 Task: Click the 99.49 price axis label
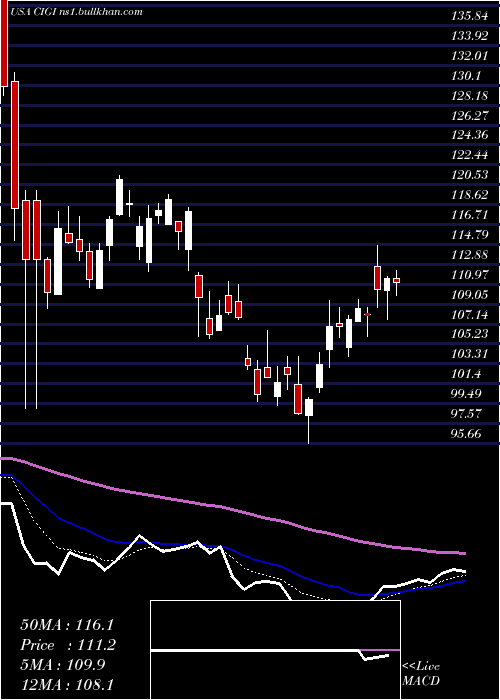(466, 393)
